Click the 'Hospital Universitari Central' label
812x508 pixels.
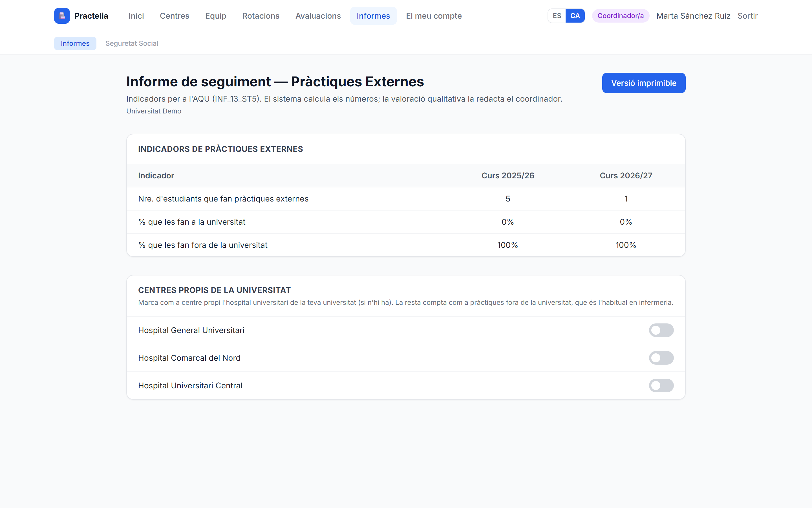pyautogui.click(x=190, y=385)
